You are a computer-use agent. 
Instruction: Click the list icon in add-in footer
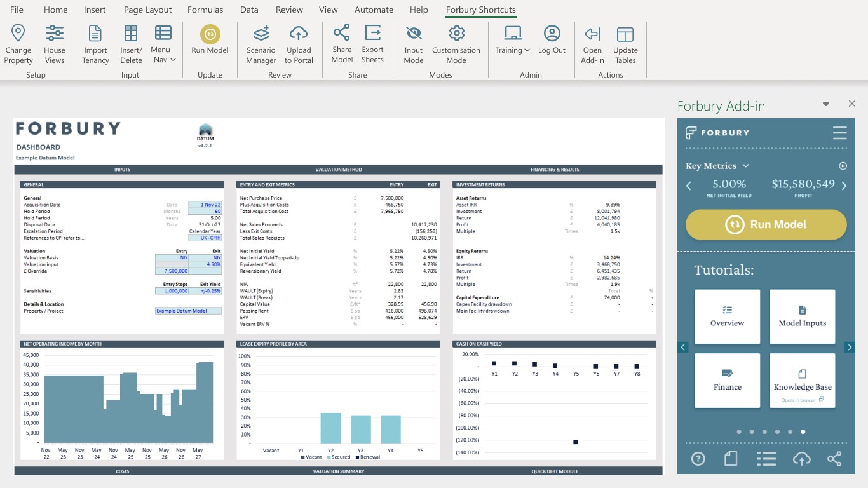pos(766,458)
